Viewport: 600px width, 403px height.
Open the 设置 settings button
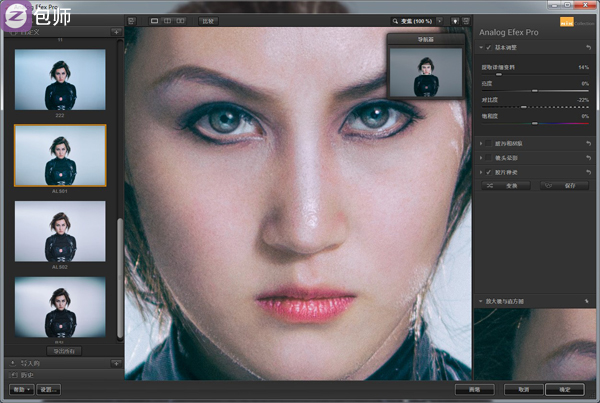pyautogui.click(x=49, y=390)
